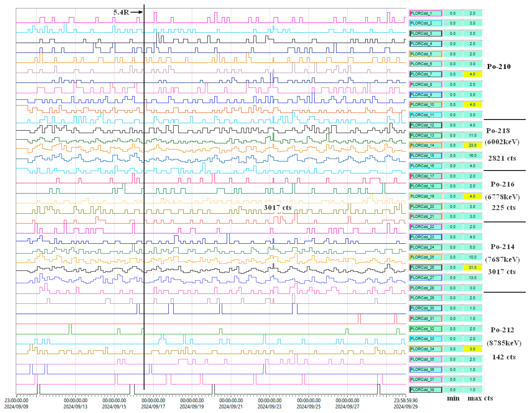Click the PLORCdd_38 legend entry

(426, 390)
